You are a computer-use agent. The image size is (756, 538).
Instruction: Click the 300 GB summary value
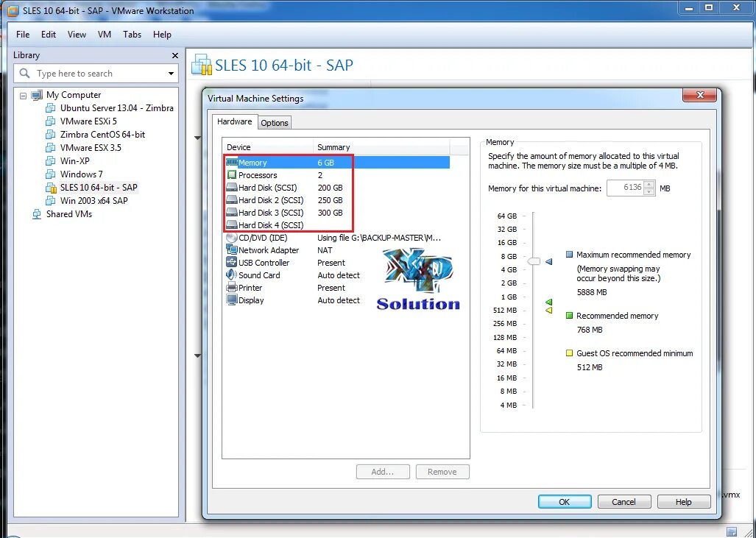[x=331, y=213]
